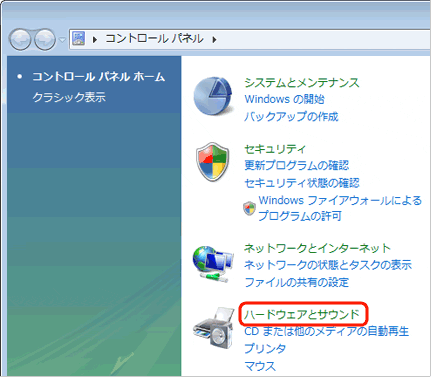Click the Control Panel icon in address bar
This screenshot has width=431, height=377.
point(79,39)
